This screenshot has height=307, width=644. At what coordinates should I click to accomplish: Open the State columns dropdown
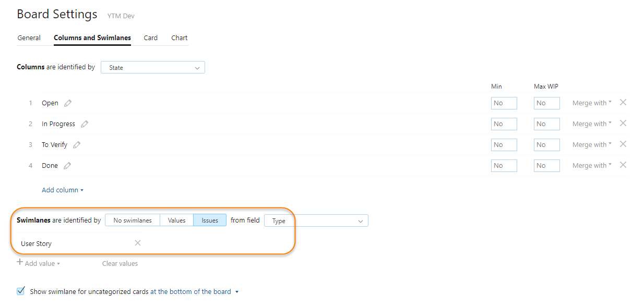152,68
